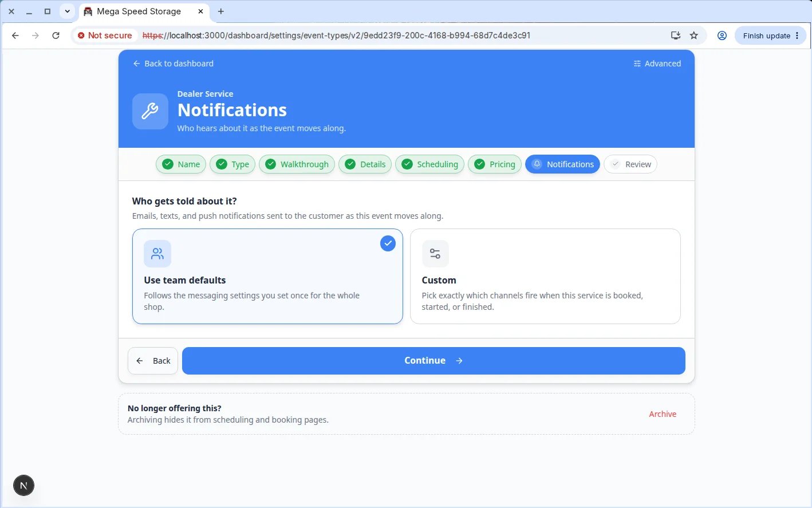Click the install app icon in address bar
Image resolution: width=812 pixels, height=508 pixels.
[676, 36]
